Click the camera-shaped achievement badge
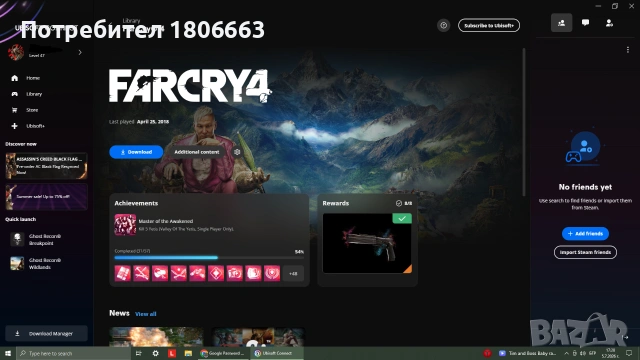This screenshot has width=640, height=360. coord(235,273)
